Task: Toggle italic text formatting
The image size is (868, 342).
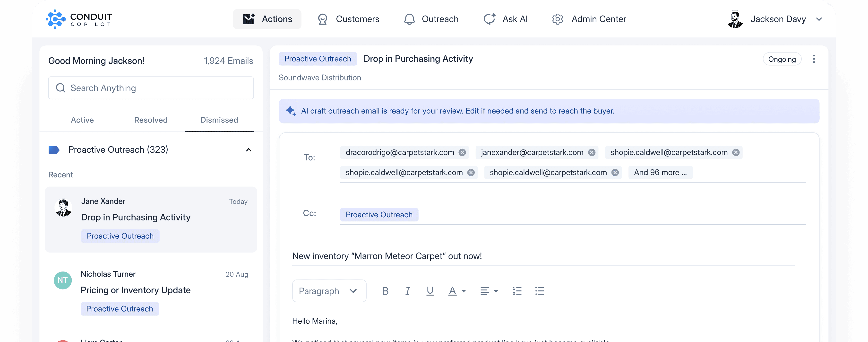Action: 407,291
